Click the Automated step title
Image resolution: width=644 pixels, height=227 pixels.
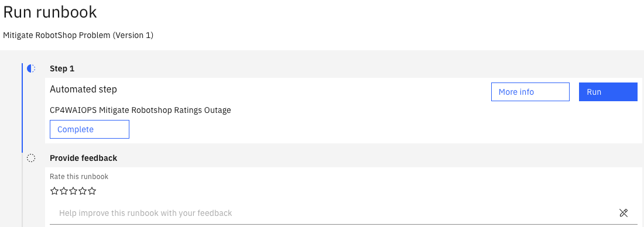(83, 89)
